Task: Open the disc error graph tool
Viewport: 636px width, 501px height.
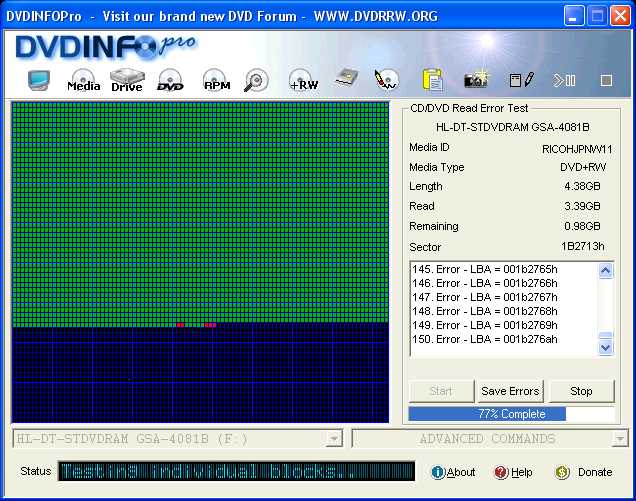Action: (386, 80)
